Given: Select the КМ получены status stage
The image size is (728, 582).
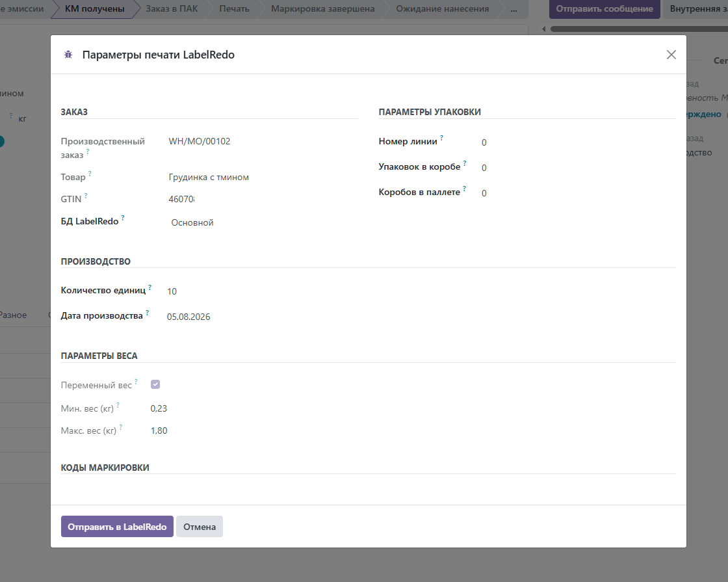Looking at the screenshot, I should tap(95, 9).
